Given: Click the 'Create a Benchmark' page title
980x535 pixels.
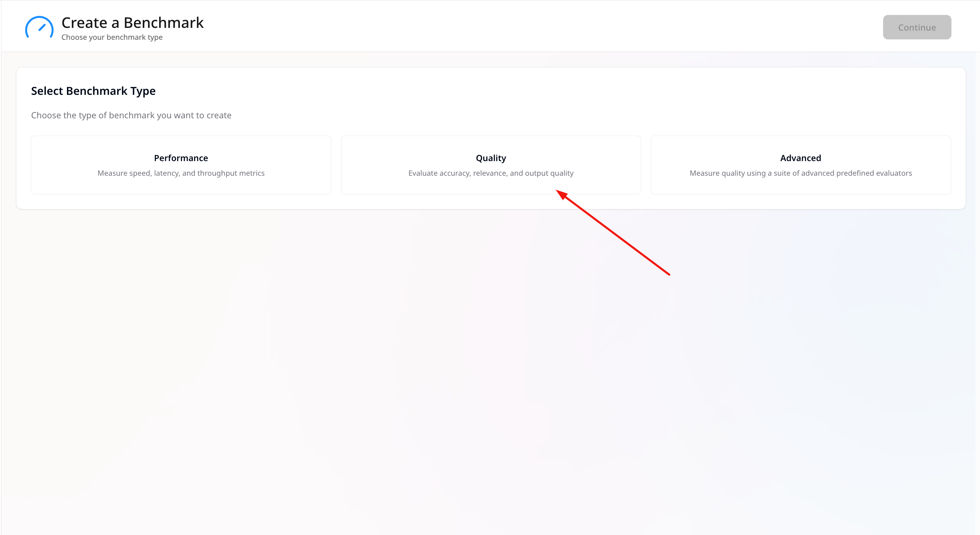Looking at the screenshot, I should [132, 23].
